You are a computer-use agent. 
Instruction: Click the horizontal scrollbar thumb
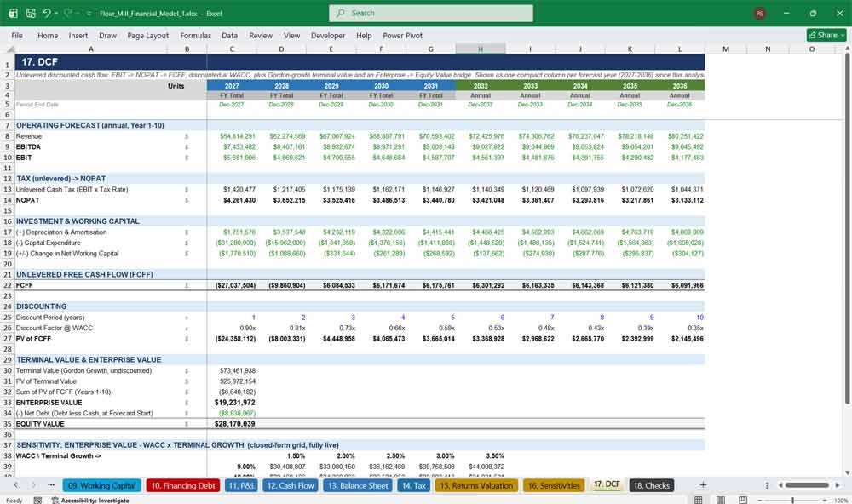[807, 485]
